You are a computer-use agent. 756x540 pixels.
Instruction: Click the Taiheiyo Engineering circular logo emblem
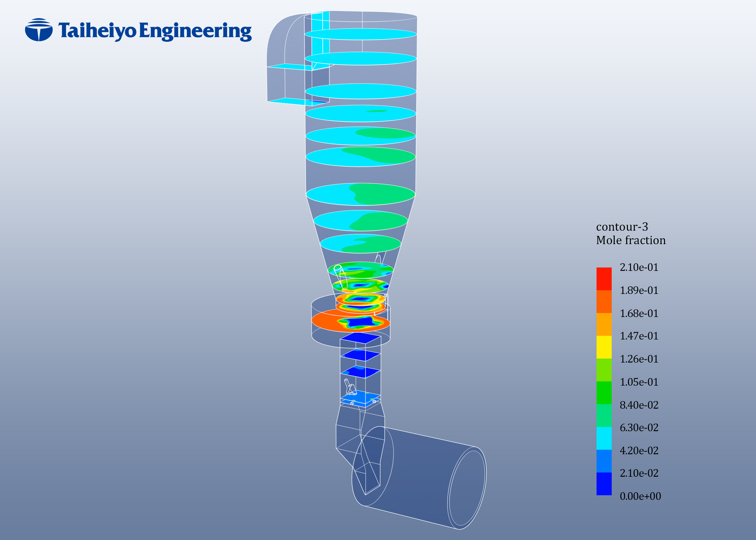pyautogui.click(x=39, y=30)
